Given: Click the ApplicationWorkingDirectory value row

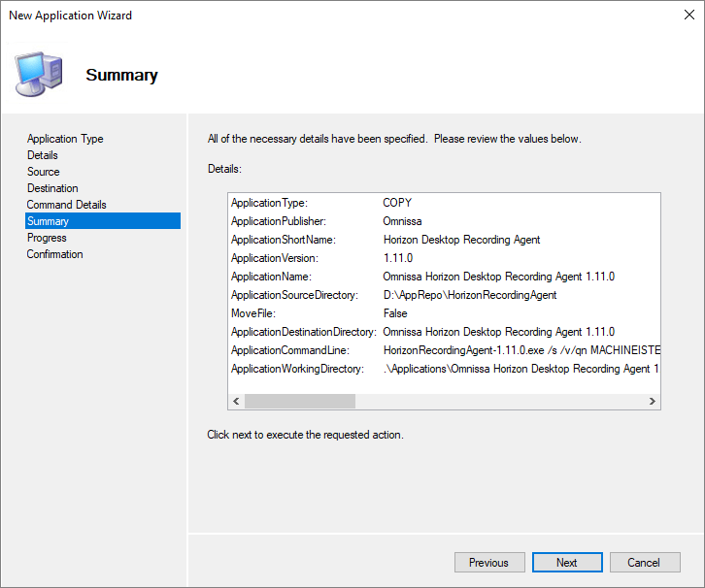Looking at the screenshot, I should click(521, 369).
